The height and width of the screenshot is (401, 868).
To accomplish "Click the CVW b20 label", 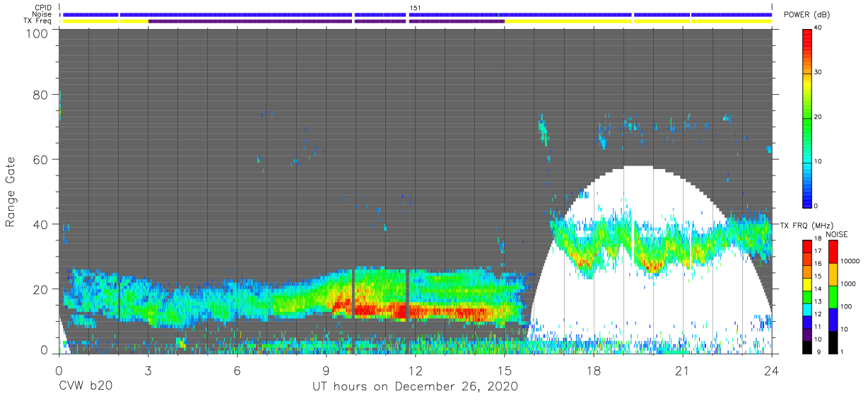I will [86, 387].
